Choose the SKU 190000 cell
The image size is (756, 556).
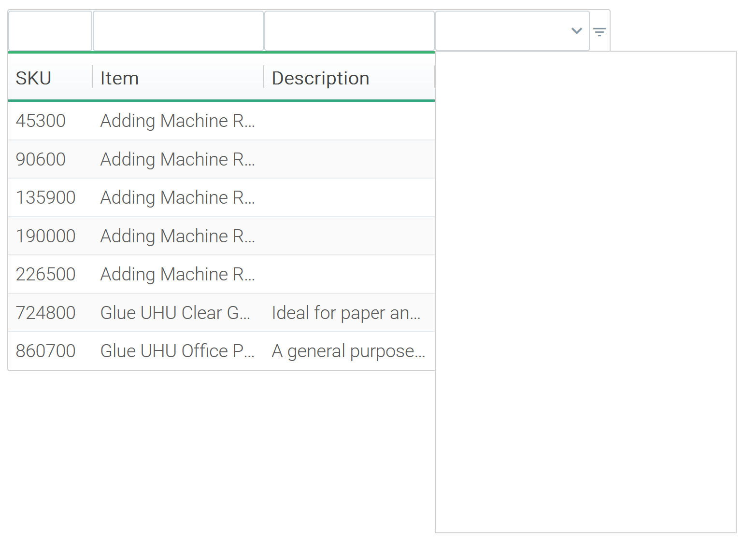(45, 236)
